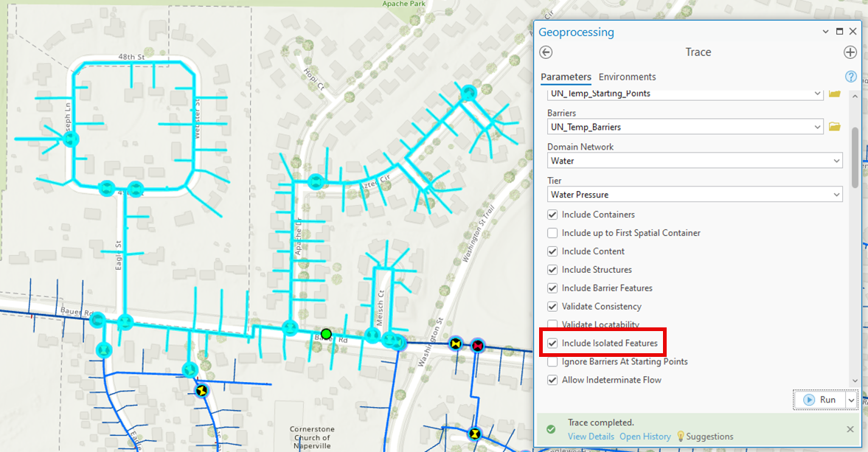Select yellow valve on Washington St

coord(456,344)
